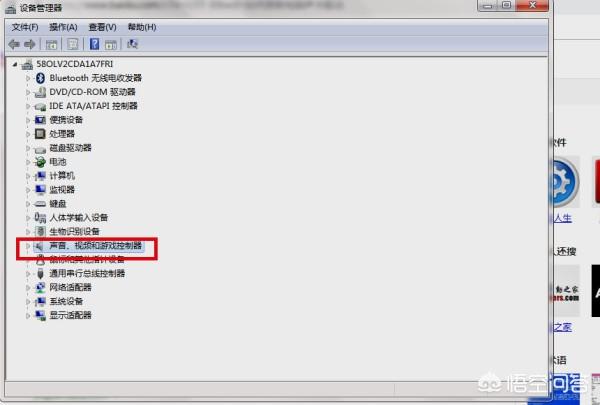Click the Back arrow toolbar icon
This screenshot has height=405, width=600.
coord(14,44)
